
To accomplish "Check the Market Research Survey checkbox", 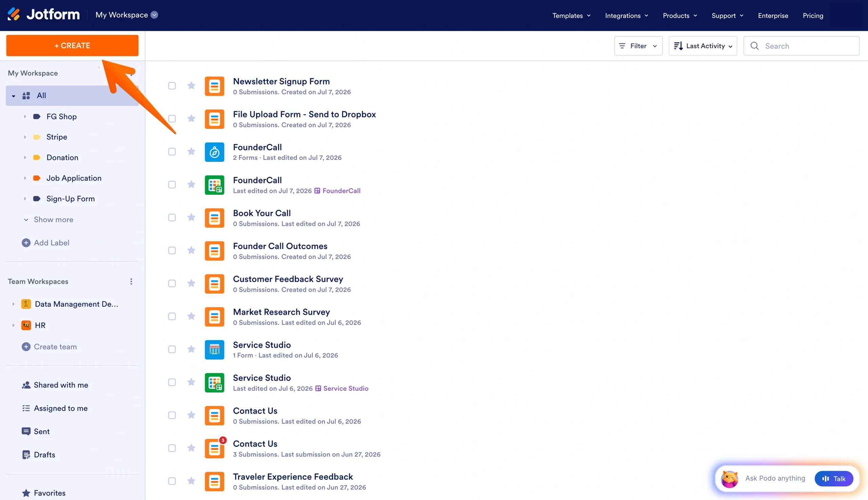I will pos(172,316).
